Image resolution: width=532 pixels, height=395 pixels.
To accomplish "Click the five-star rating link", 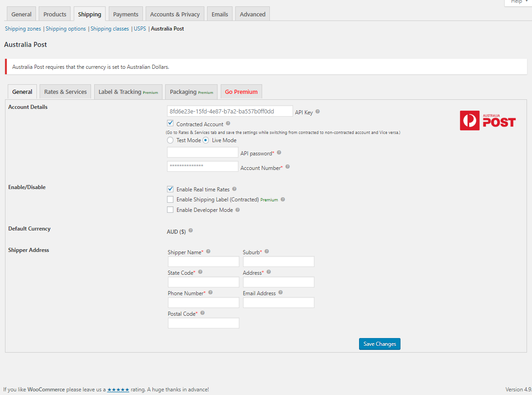I will pyautogui.click(x=118, y=390).
